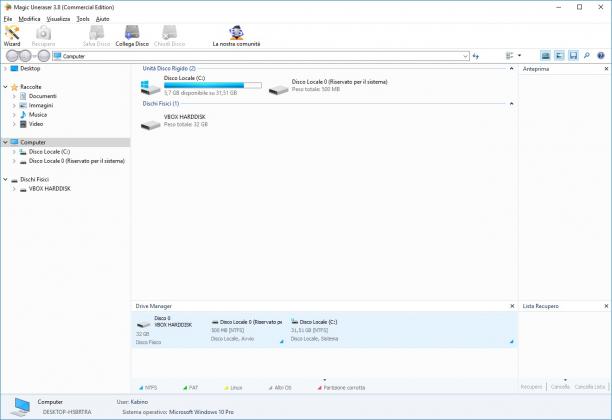
Task: Click the NTFS legend entry
Action: pos(148,388)
